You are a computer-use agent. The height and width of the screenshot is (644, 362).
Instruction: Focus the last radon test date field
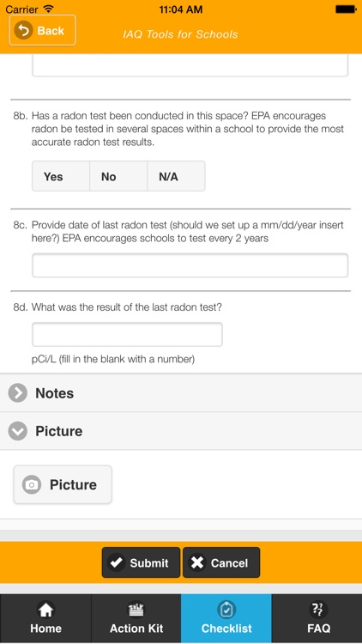pos(190,265)
